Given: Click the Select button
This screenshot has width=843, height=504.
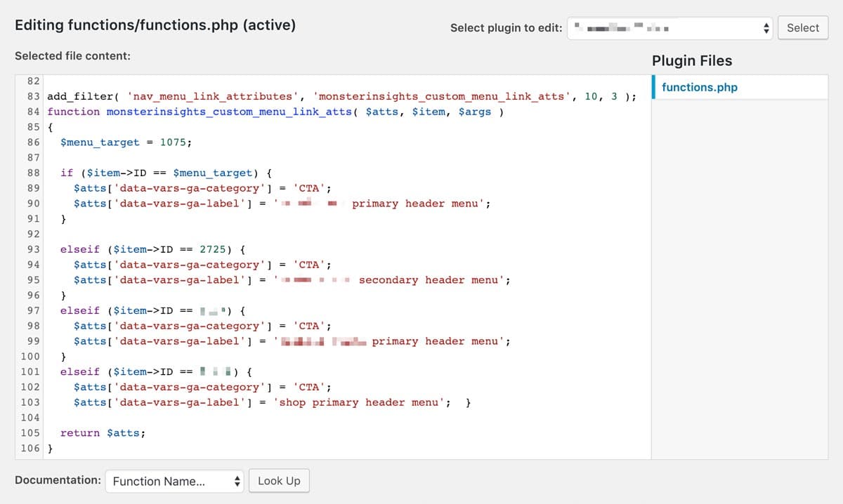Looking at the screenshot, I should [802, 28].
